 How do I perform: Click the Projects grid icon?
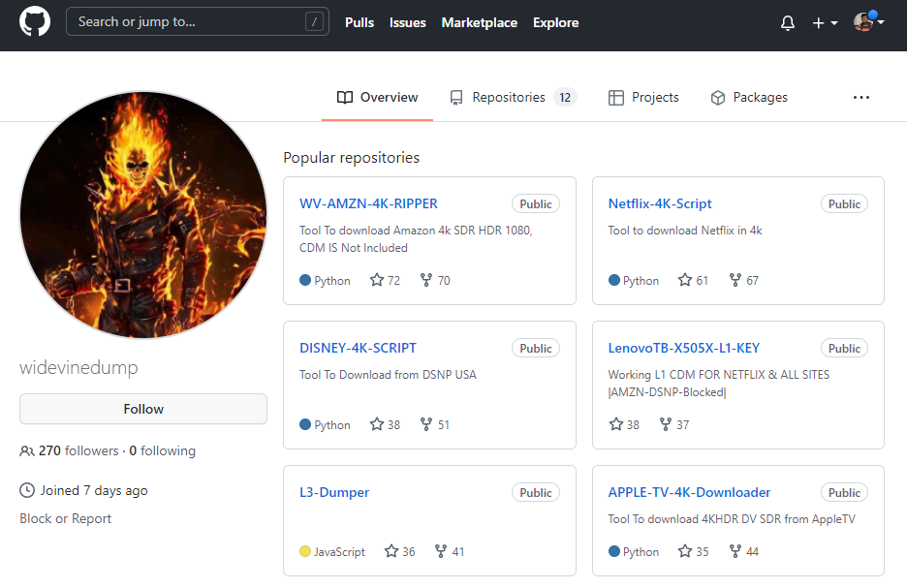click(615, 97)
